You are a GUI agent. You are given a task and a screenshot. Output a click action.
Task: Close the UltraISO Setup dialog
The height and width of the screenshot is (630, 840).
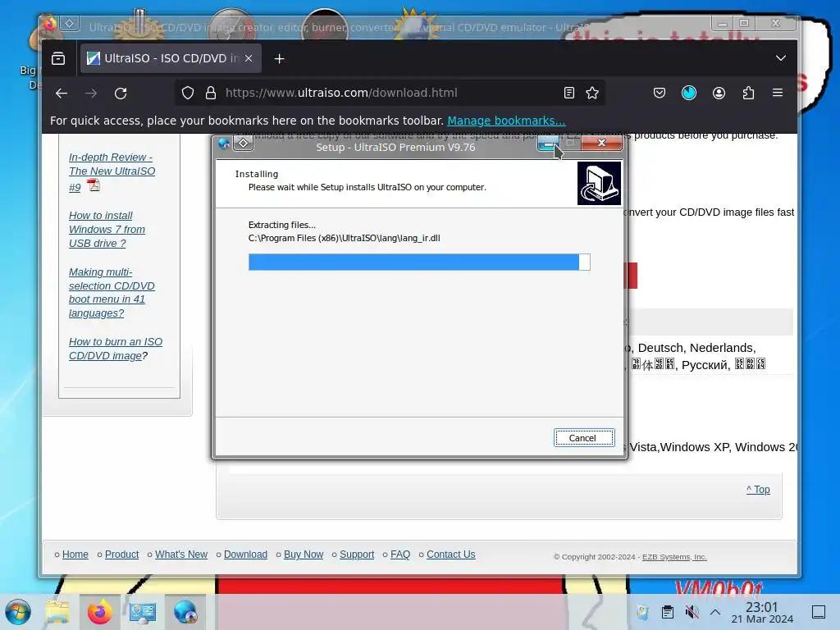coord(601,143)
